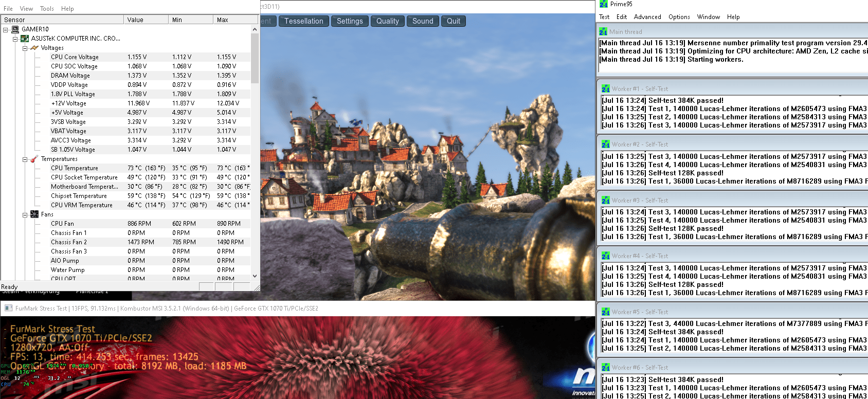Select the +12V Voltage row
This screenshot has height=399, width=868.
pos(150,103)
